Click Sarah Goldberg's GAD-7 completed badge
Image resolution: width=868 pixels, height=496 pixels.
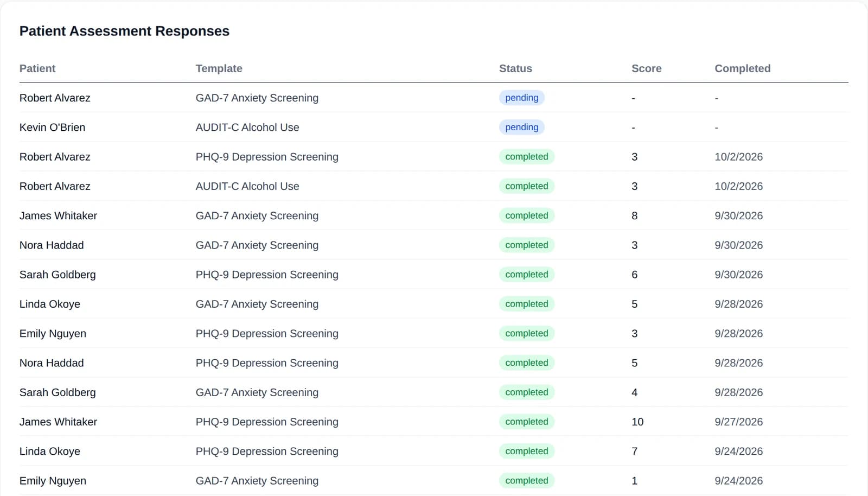527,392
